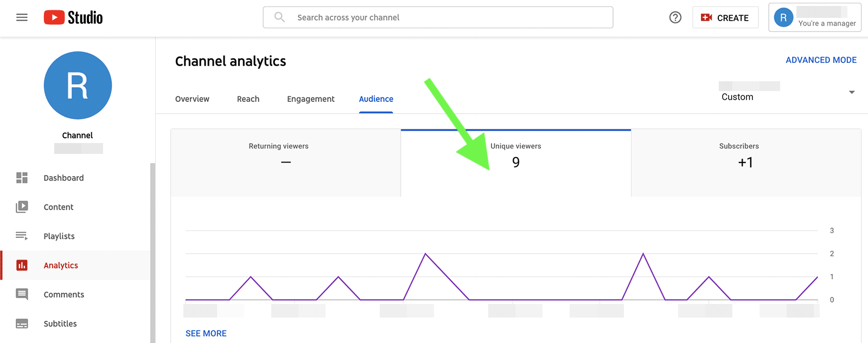Click the Search across your channel field

[x=438, y=17]
